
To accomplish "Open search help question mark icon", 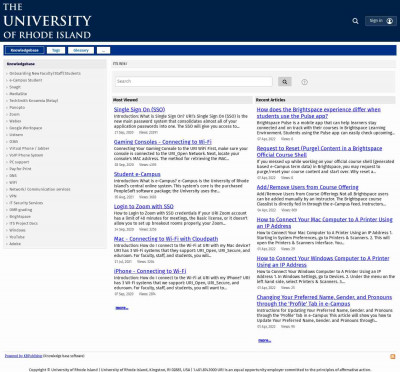I will click(x=304, y=82).
